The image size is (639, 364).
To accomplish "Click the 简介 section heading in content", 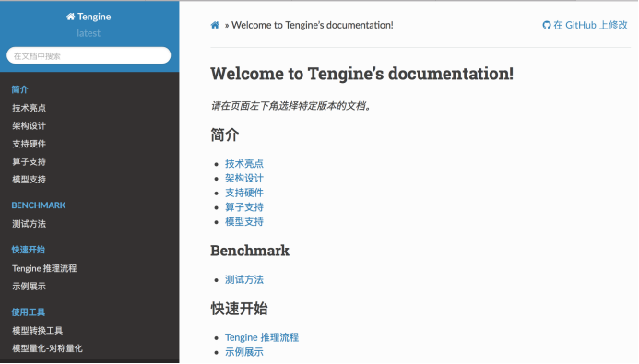I will tap(225, 135).
